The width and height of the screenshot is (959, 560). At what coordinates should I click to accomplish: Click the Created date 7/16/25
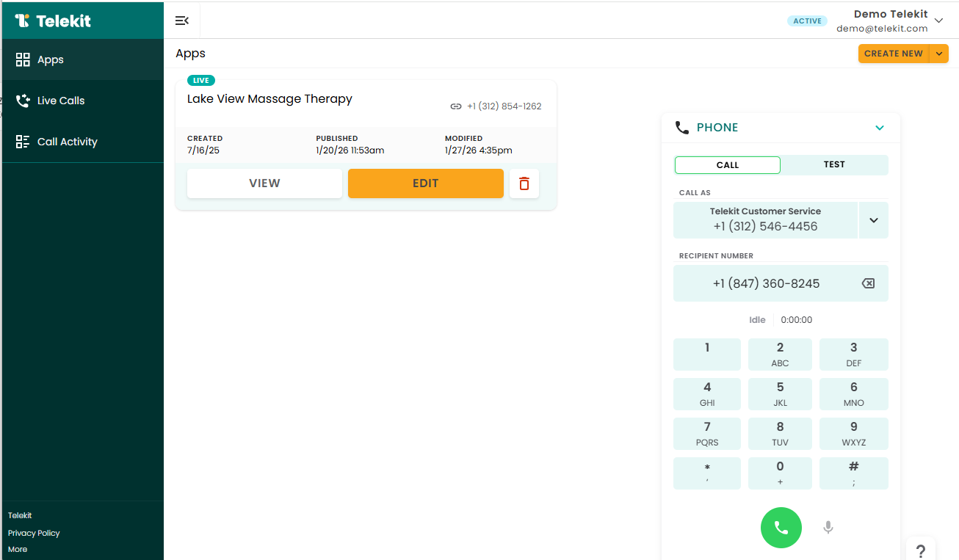pos(205,150)
